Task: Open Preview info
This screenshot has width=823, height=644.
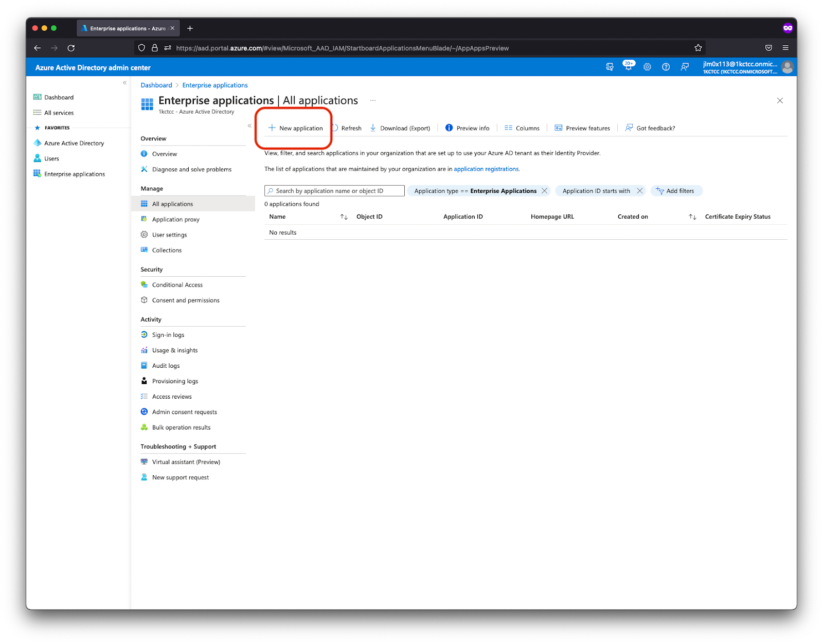Action: tap(467, 128)
